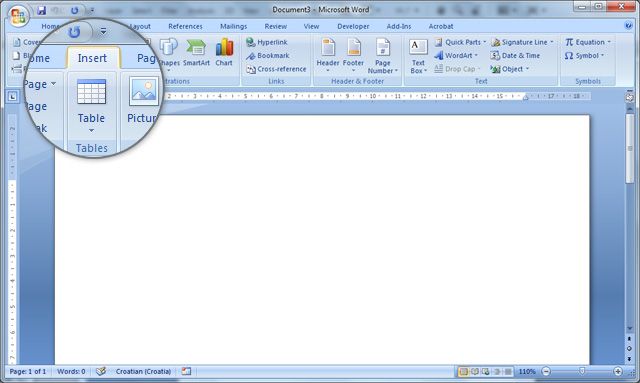Viewport: 640px width, 383px height.
Task: Click the macro recording icon in status bar
Action: (x=186, y=371)
